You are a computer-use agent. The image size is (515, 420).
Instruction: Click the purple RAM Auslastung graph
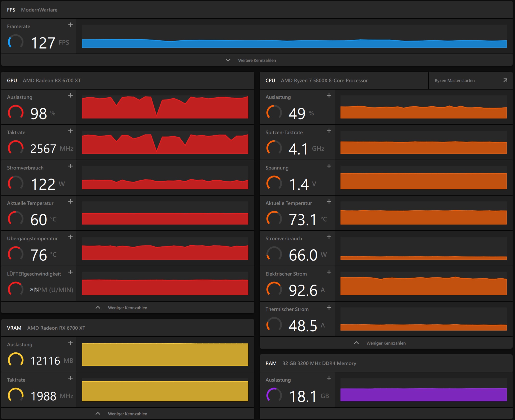423,394
